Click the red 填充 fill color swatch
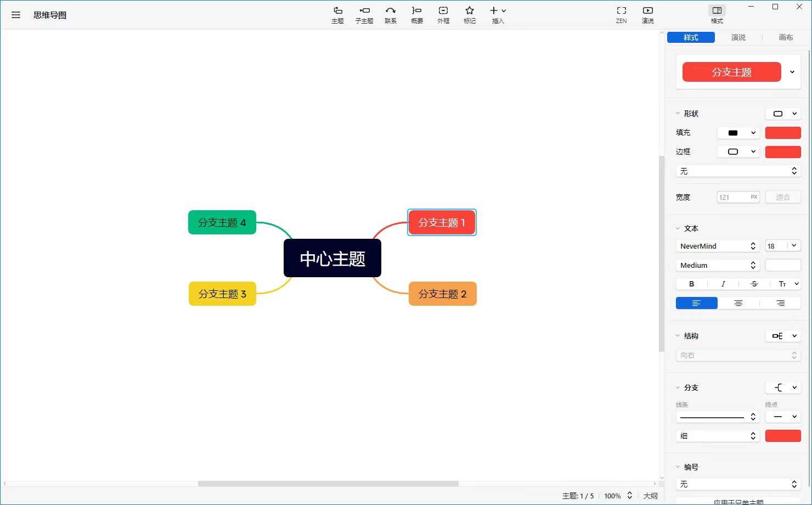The height and width of the screenshot is (505, 812). (x=782, y=133)
